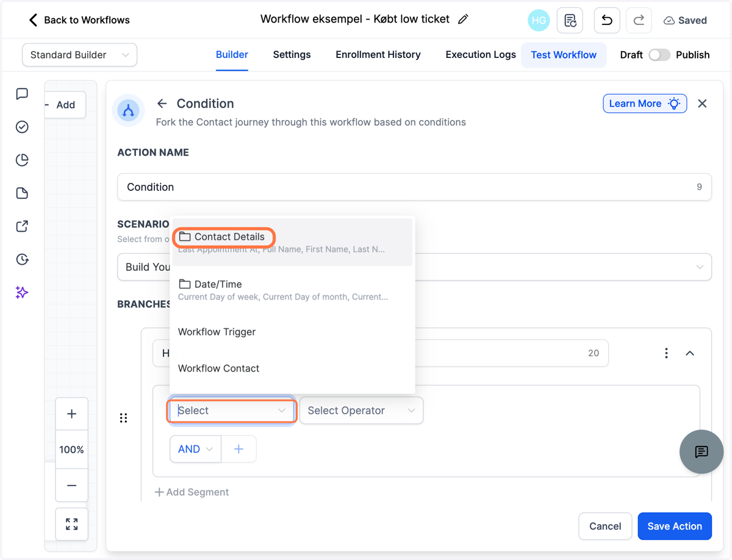Open the sticky note sidebar icon

click(x=22, y=193)
